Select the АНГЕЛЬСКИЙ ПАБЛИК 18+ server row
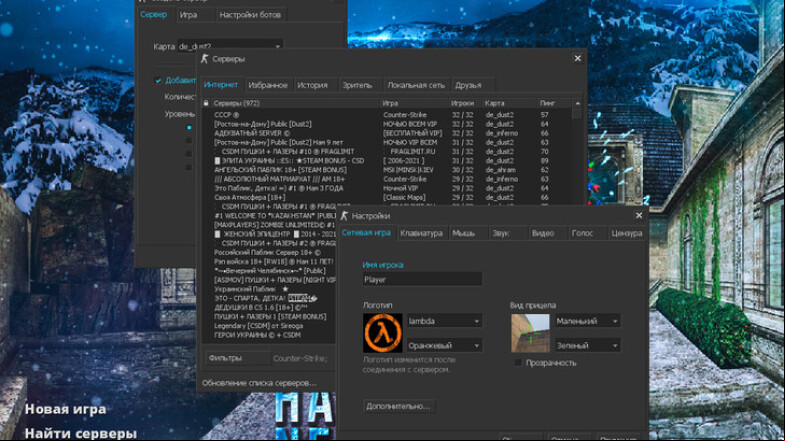The image size is (785, 441). (x=386, y=170)
